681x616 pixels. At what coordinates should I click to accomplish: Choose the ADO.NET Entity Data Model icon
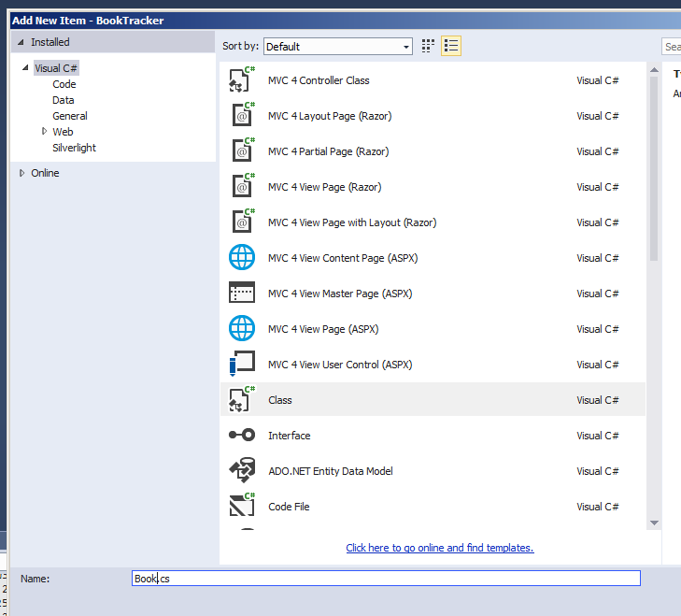(x=242, y=471)
